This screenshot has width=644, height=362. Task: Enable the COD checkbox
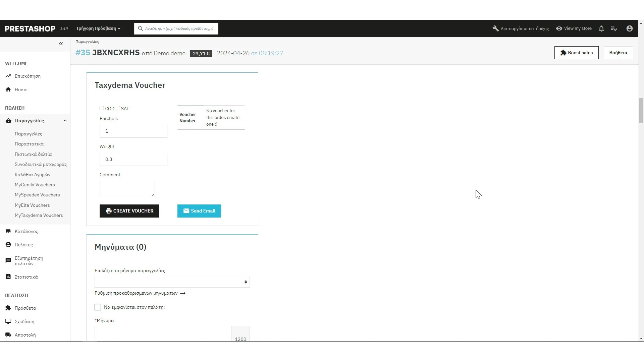click(102, 108)
